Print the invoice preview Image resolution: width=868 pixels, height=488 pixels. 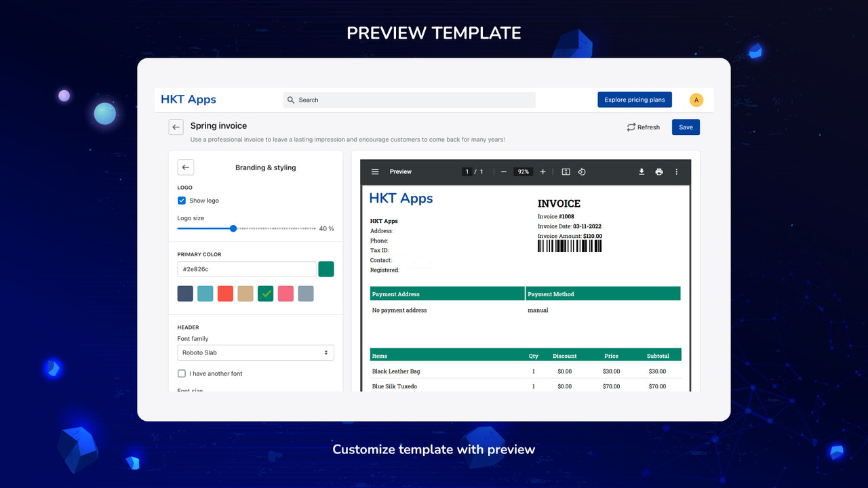659,171
